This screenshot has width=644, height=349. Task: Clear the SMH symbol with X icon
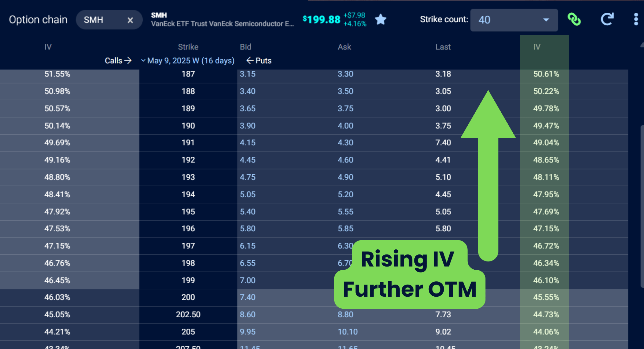tap(130, 20)
